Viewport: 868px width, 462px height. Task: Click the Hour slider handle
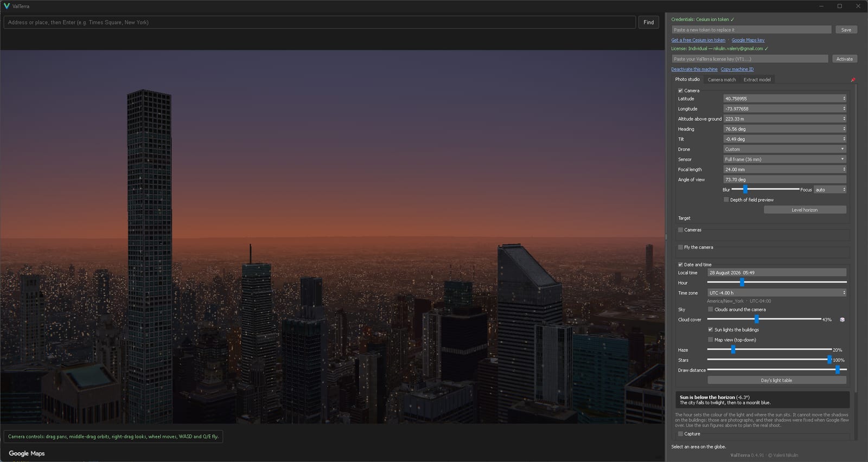[742, 283]
